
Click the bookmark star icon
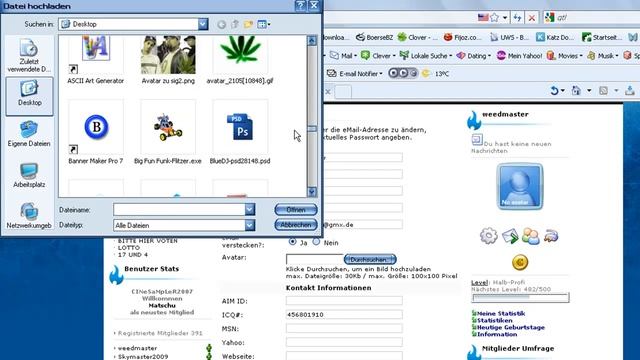coord(495,18)
